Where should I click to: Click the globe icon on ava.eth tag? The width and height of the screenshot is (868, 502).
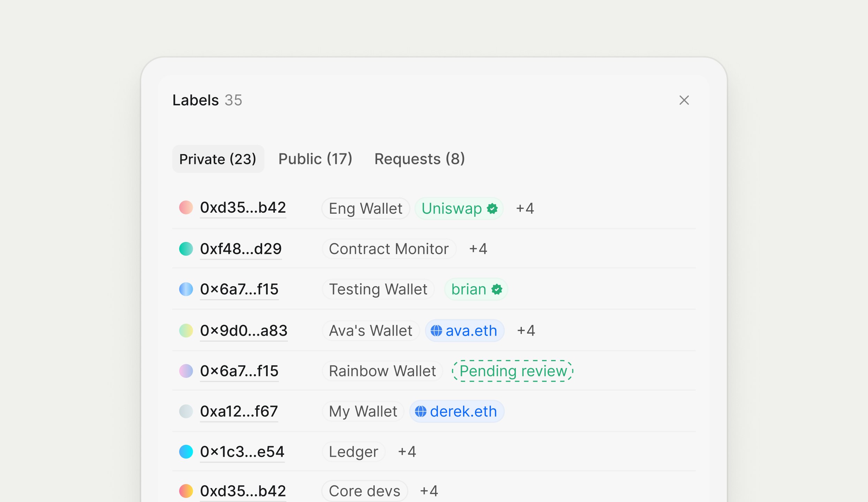coord(436,331)
